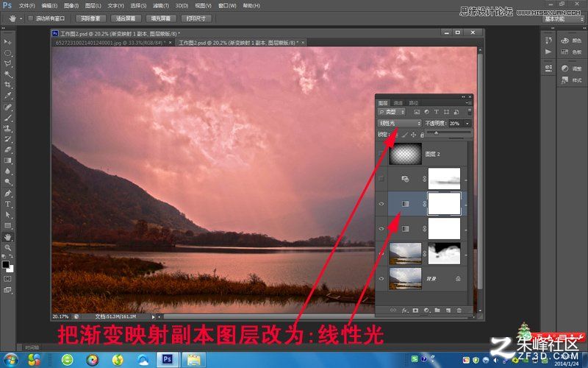Image resolution: width=588 pixels, height=368 pixels.
Task: Select the Blur tool
Action: click(x=7, y=171)
